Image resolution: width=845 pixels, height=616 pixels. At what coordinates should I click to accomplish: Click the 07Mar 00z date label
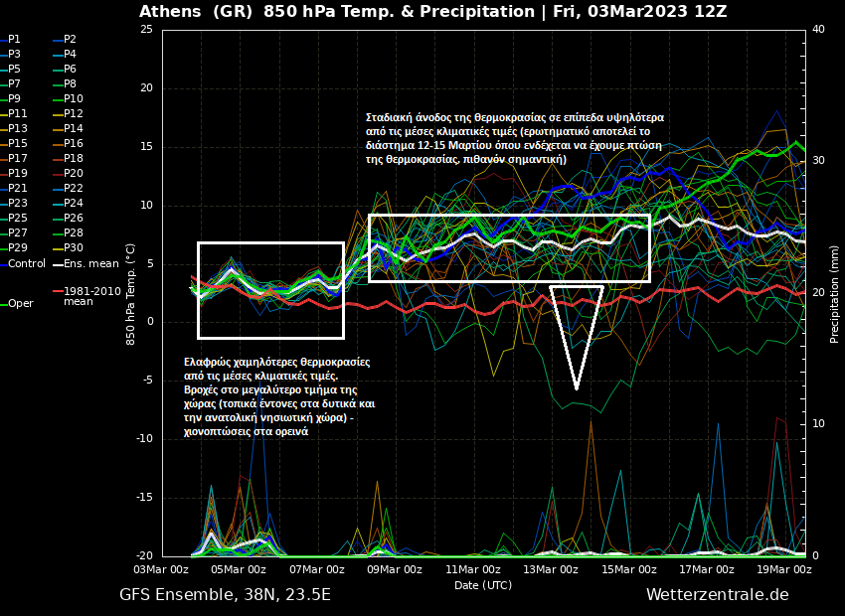pyautogui.click(x=317, y=569)
